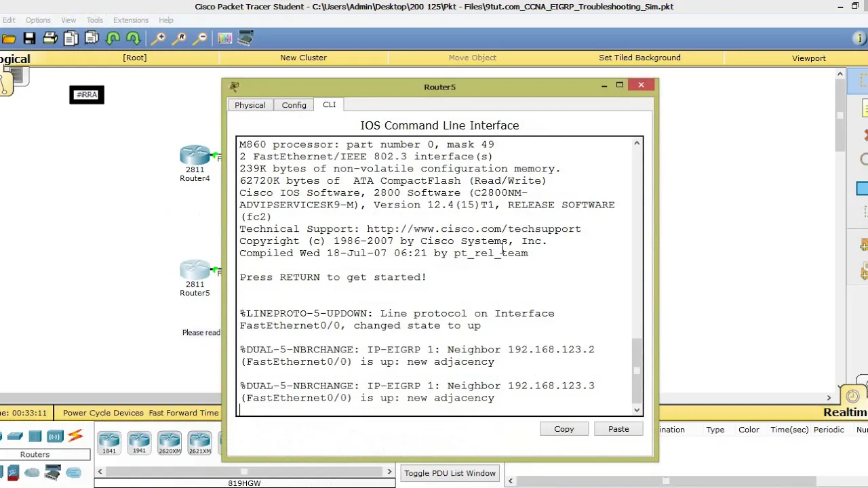Click the Paste toolbar icon
This screenshot has width=868, height=488.
tap(92, 39)
